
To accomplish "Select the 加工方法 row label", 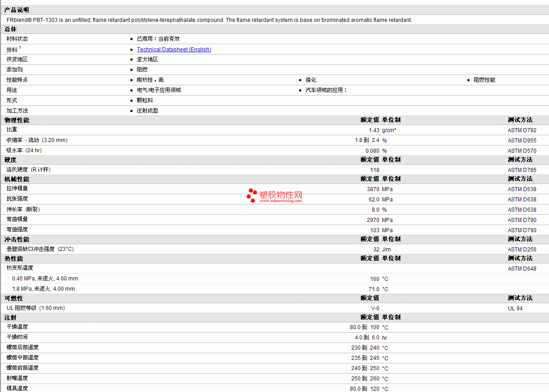I will tap(17, 111).
